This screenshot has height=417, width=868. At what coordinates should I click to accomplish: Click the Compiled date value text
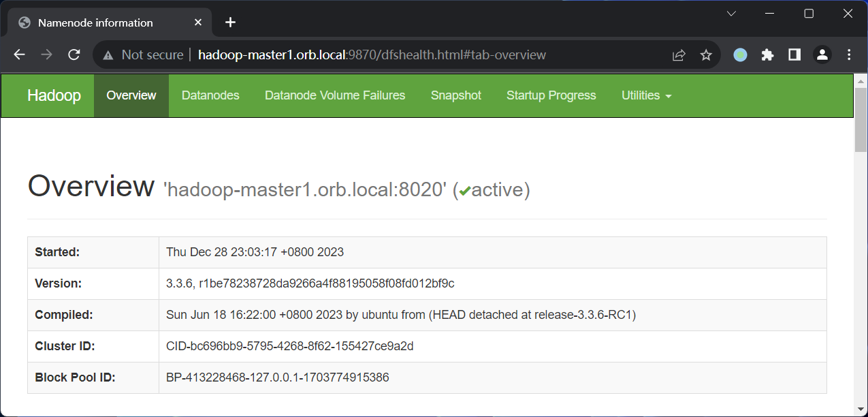tap(401, 315)
